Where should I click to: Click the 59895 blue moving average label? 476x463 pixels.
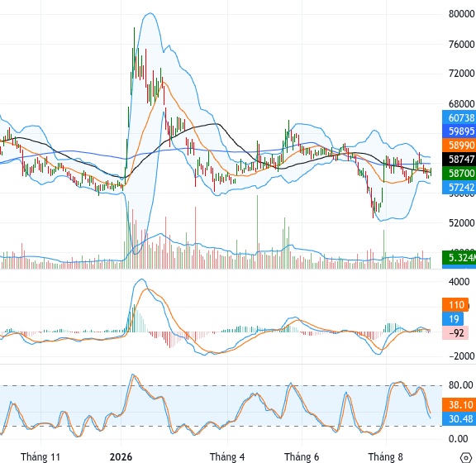[x=459, y=131]
